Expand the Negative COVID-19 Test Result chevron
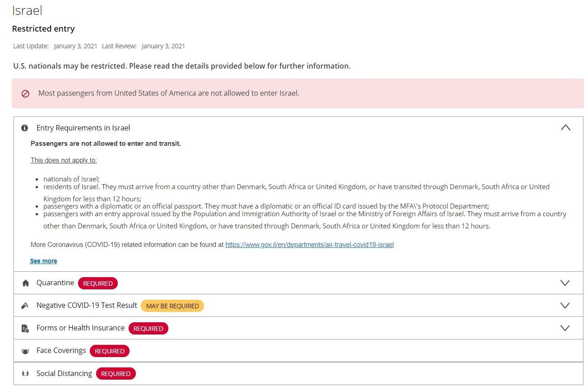588x390 pixels. click(x=565, y=306)
